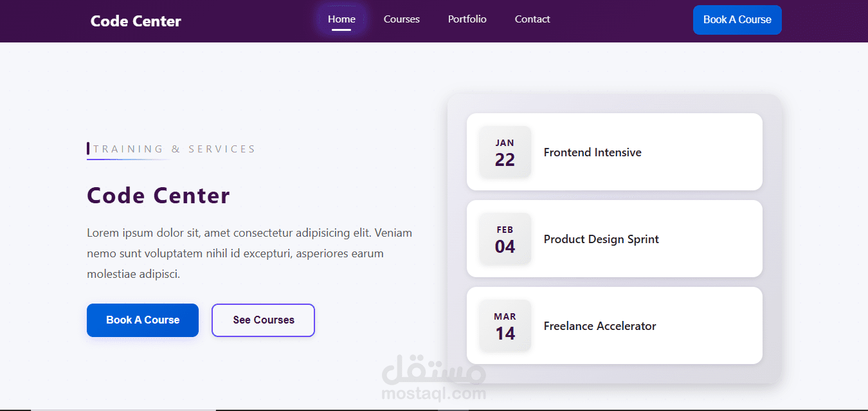Open the Portfolio nav link
Viewport: 868px width, 411px height.
tap(467, 19)
